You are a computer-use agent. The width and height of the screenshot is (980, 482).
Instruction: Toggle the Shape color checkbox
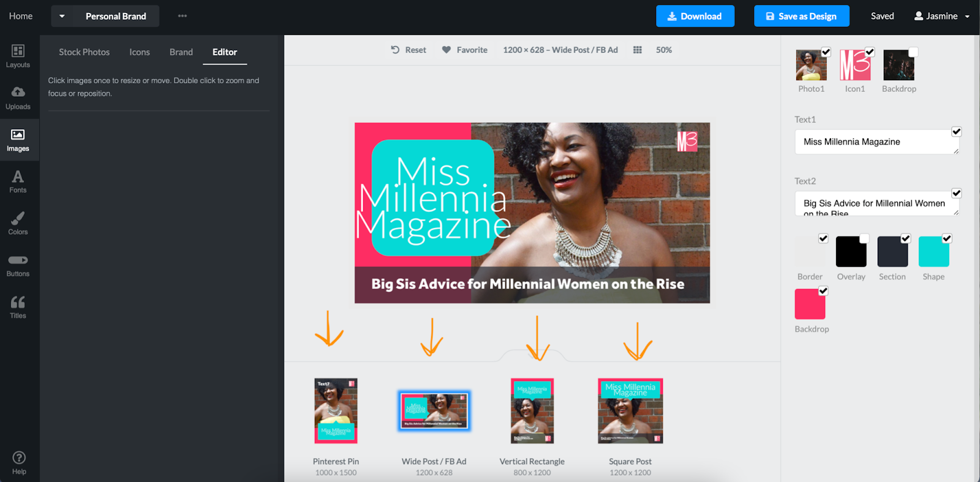pyautogui.click(x=947, y=239)
